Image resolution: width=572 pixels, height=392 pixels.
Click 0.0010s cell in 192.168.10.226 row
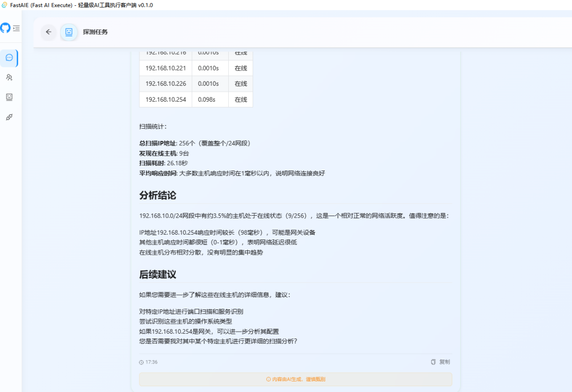coord(210,84)
